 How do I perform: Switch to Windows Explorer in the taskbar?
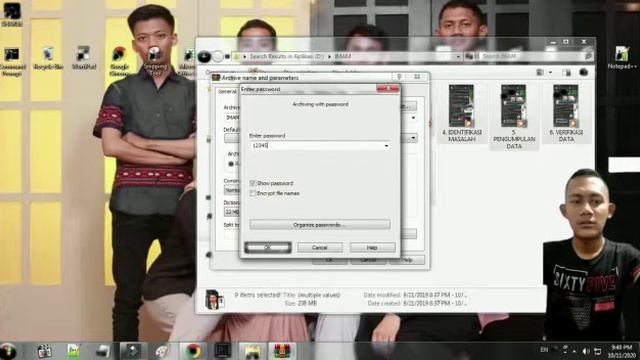tap(252, 351)
